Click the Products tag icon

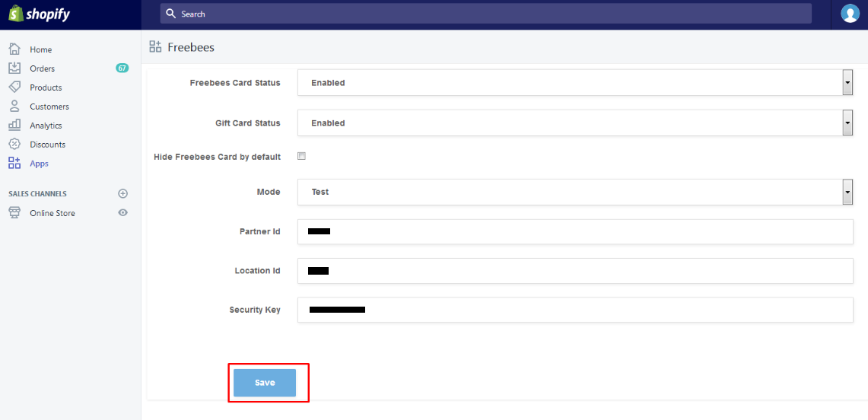15,87
